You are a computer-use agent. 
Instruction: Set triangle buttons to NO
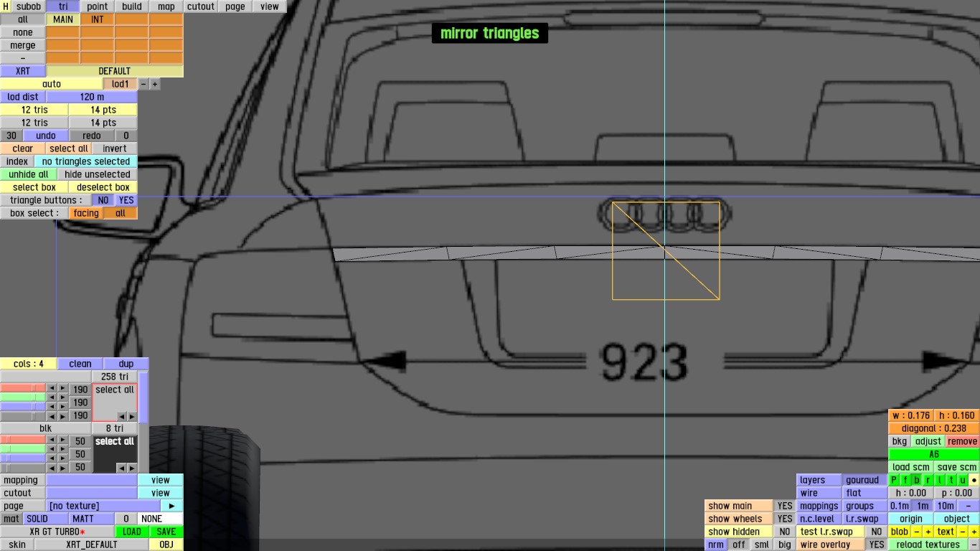(x=103, y=200)
